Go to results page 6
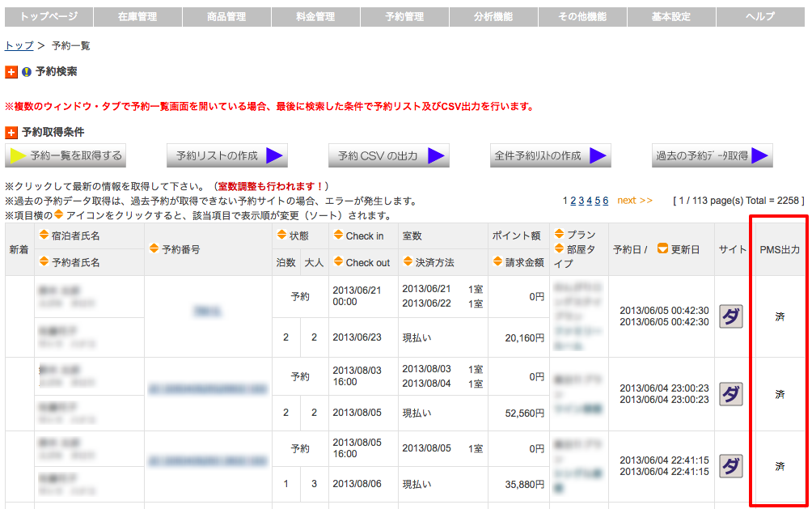 click(x=606, y=201)
